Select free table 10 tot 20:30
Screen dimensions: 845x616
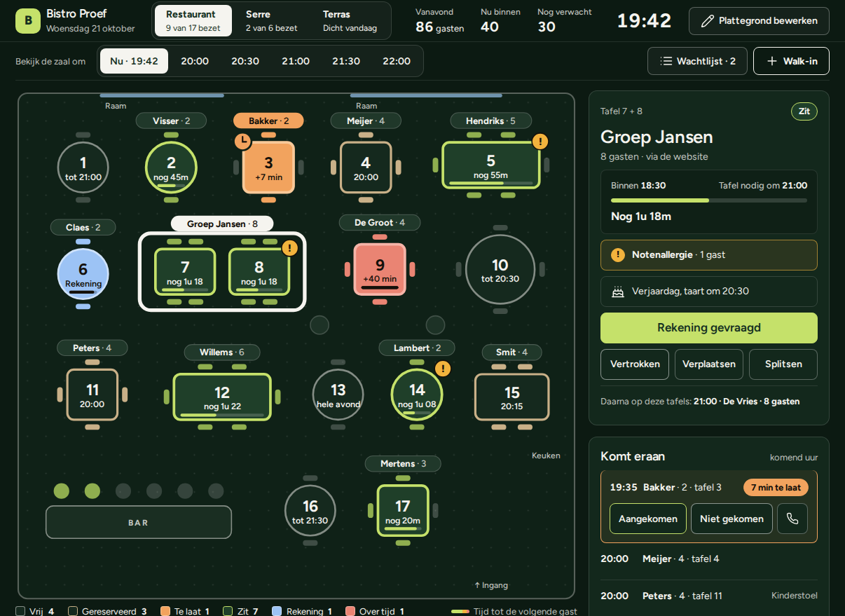(x=500, y=269)
